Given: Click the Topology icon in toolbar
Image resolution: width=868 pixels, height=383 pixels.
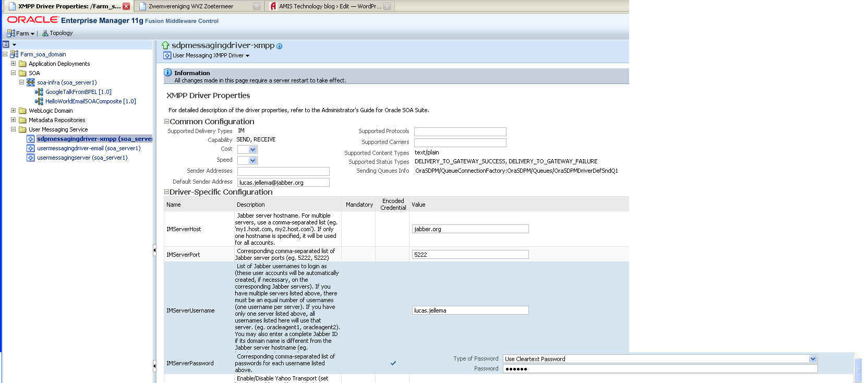Looking at the screenshot, I should click(x=45, y=33).
